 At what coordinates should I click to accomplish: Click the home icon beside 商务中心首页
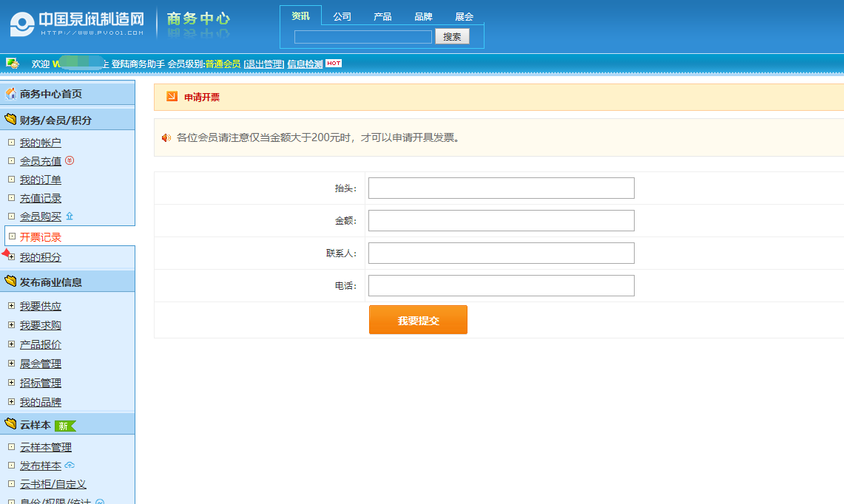[11, 94]
